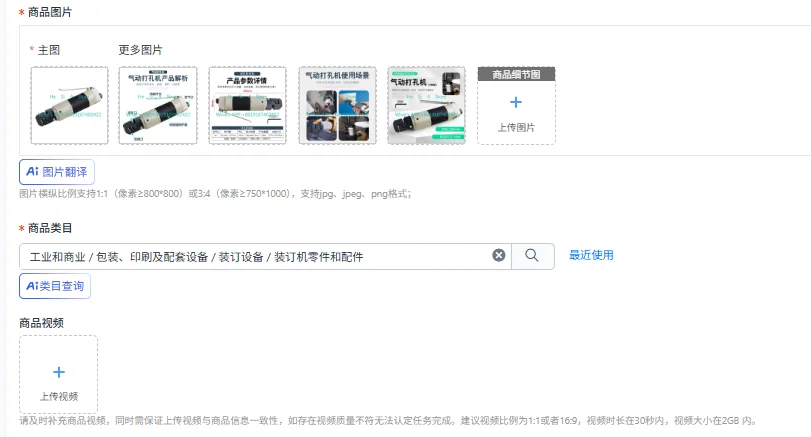The width and height of the screenshot is (811, 437).
Task: Open AI类目查询 category lookup
Action: click(55, 286)
